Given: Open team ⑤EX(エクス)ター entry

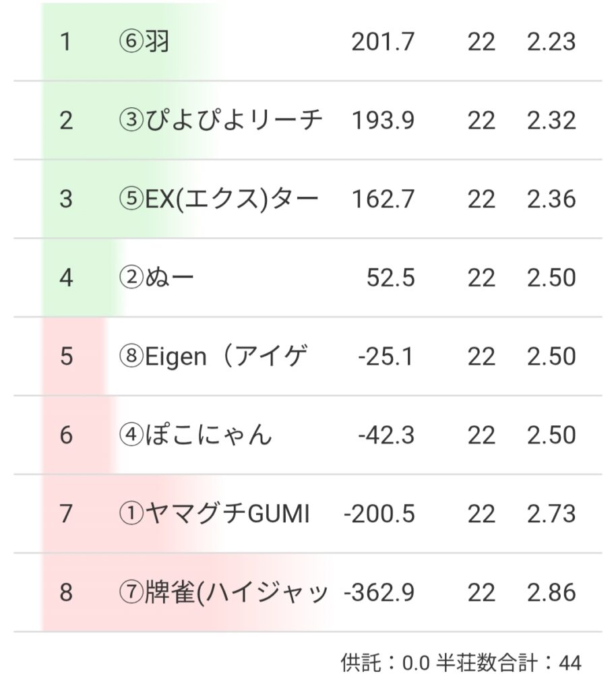Looking at the screenshot, I should point(218,199).
